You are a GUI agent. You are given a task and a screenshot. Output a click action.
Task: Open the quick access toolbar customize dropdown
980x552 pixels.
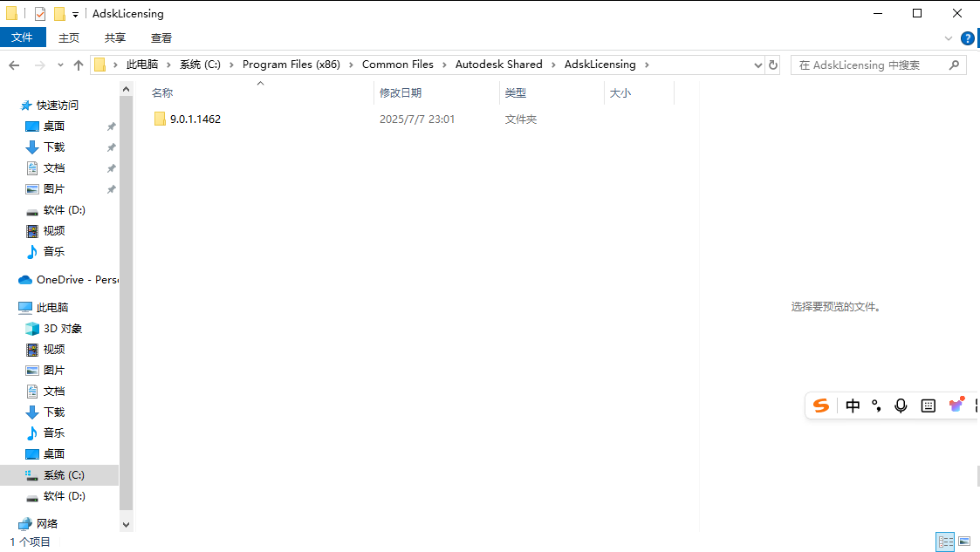point(75,14)
